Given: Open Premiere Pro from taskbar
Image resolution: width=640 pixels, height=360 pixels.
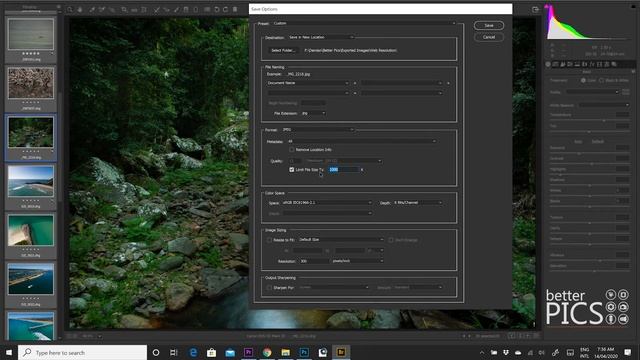Looking at the screenshot, I should pos(248,352).
